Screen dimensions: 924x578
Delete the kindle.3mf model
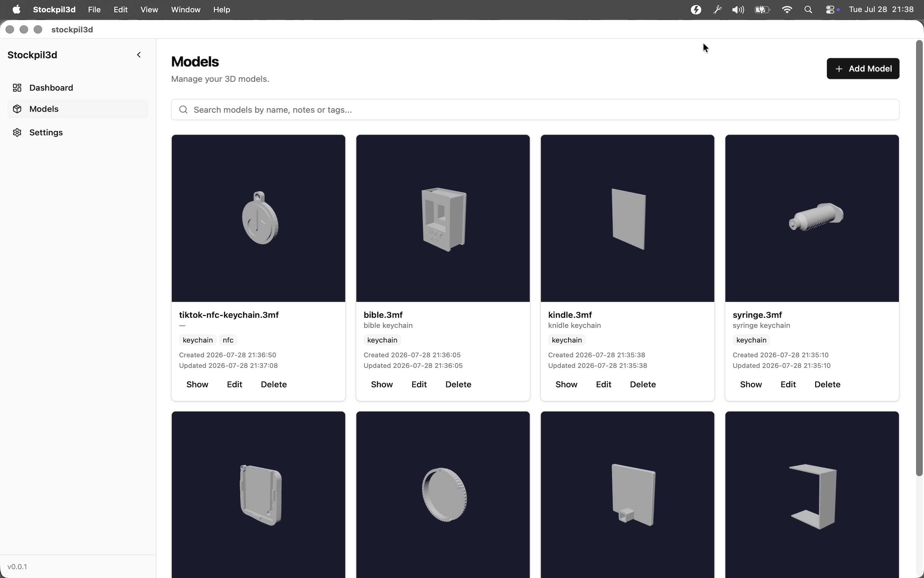643,384
